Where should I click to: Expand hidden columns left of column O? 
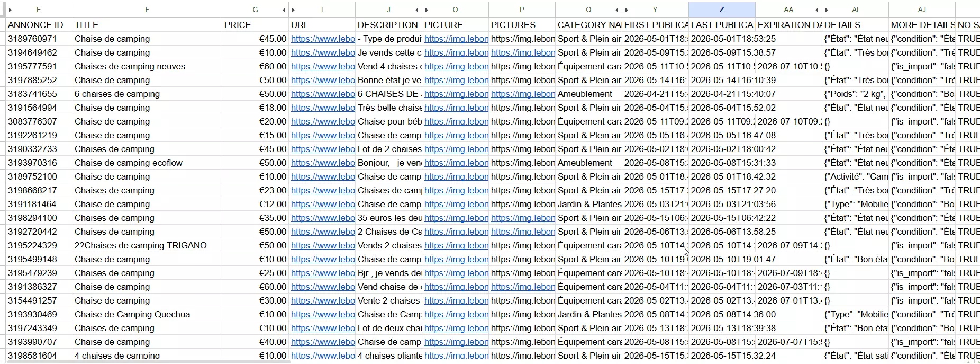pyautogui.click(x=427, y=10)
